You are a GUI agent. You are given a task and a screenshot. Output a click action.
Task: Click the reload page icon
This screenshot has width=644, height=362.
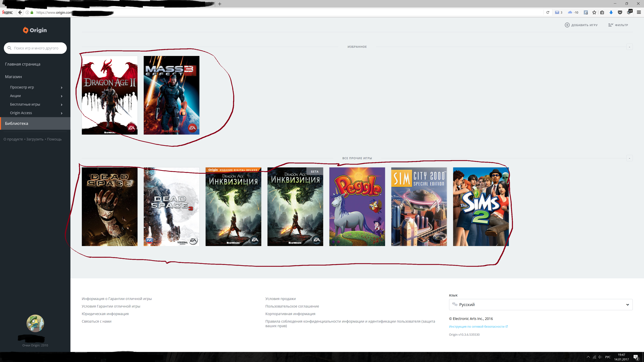pyautogui.click(x=548, y=13)
